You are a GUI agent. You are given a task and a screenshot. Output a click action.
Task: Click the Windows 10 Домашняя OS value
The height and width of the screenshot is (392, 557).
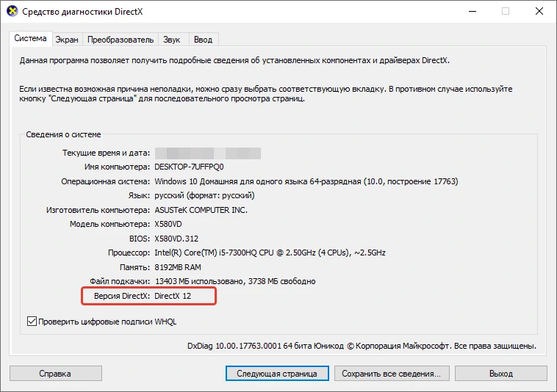pyautogui.click(x=306, y=181)
